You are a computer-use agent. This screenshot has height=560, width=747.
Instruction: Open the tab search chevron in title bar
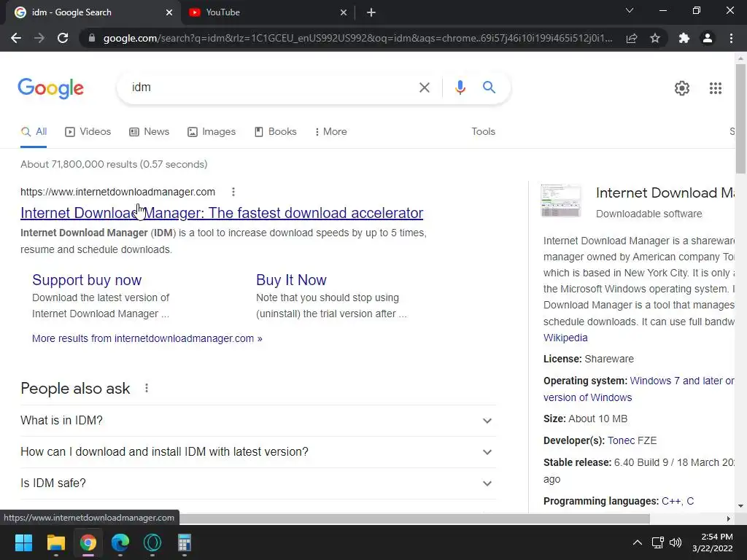(x=630, y=10)
